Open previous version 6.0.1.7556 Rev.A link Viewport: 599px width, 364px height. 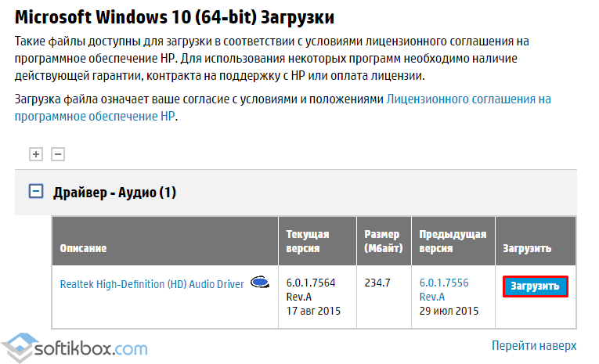coord(444,290)
